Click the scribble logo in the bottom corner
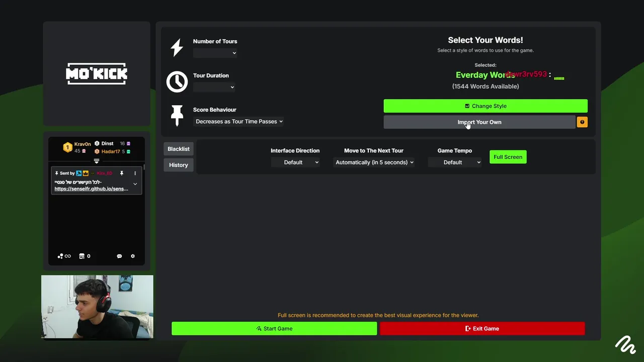The width and height of the screenshot is (644, 362). 625,344
